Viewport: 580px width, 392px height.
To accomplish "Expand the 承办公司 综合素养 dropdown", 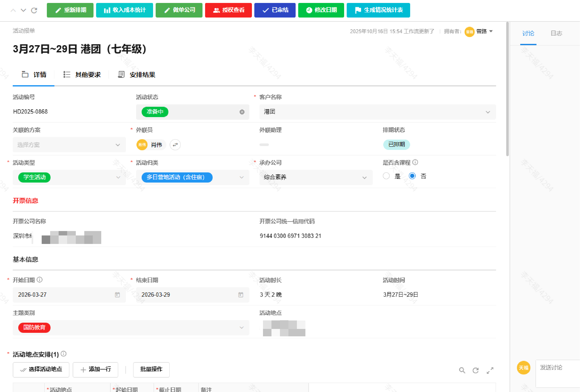I will [x=364, y=178].
